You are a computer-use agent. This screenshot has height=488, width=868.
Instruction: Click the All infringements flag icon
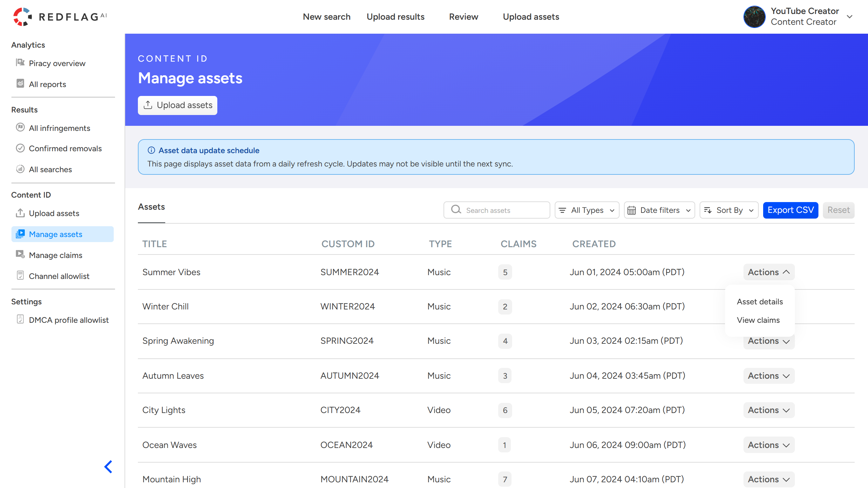tap(20, 128)
